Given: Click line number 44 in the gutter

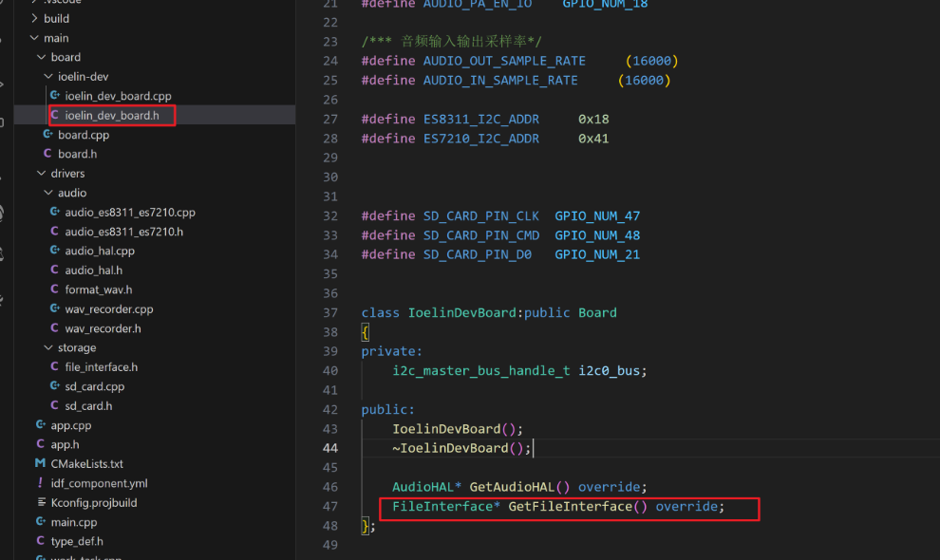Looking at the screenshot, I should pos(330,448).
